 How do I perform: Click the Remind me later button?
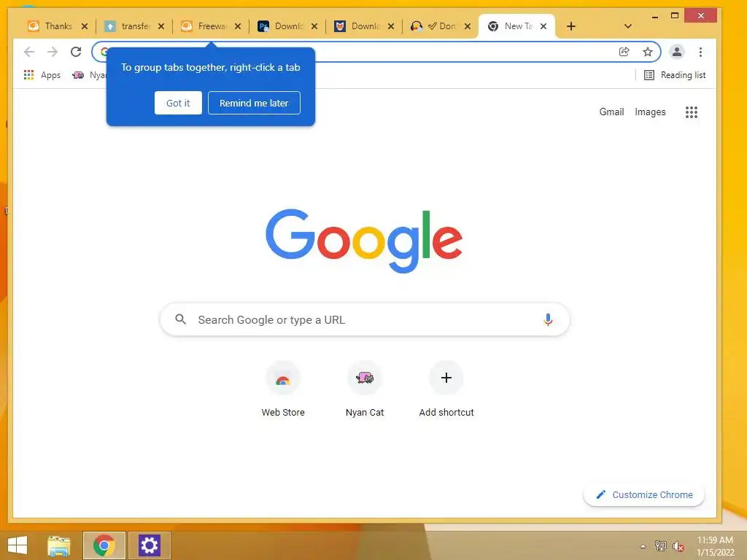point(254,103)
